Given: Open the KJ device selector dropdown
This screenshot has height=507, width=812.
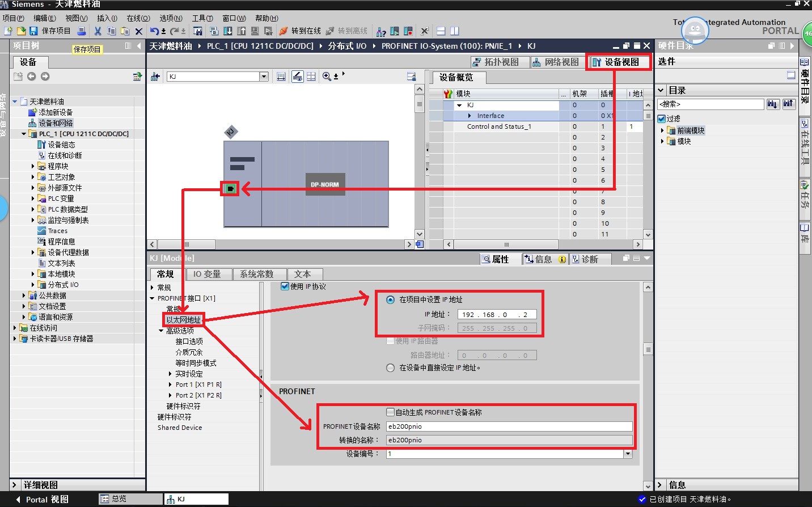Looking at the screenshot, I should (264, 77).
